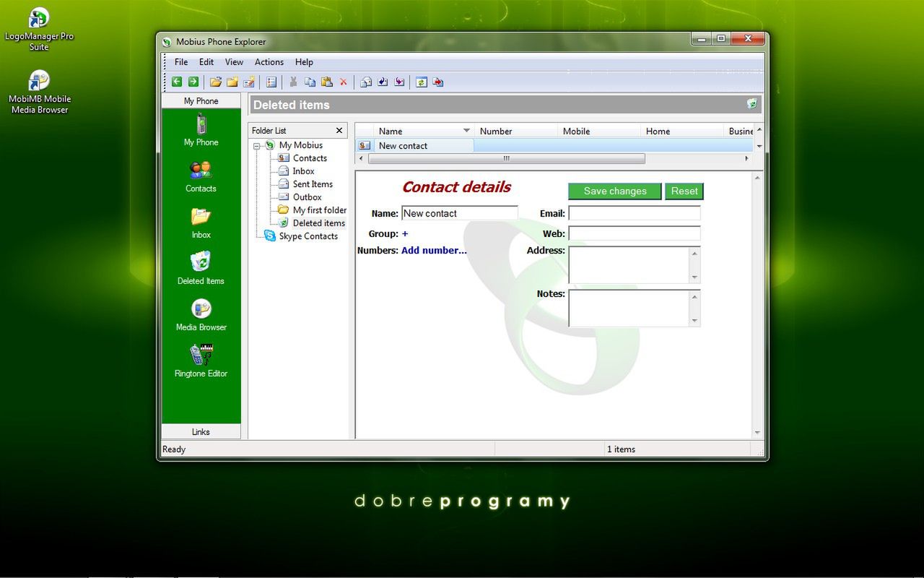Open the View menu
Viewport: 924px width, 578px height.
coord(233,62)
